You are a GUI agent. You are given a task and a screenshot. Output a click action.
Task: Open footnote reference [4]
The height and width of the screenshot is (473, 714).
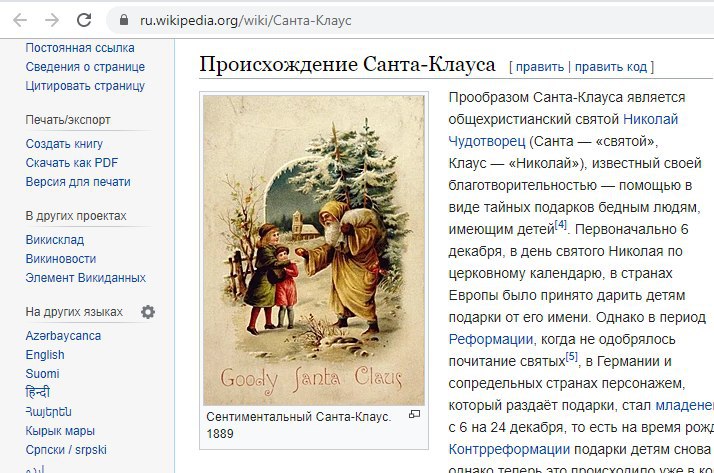[561, 224]
